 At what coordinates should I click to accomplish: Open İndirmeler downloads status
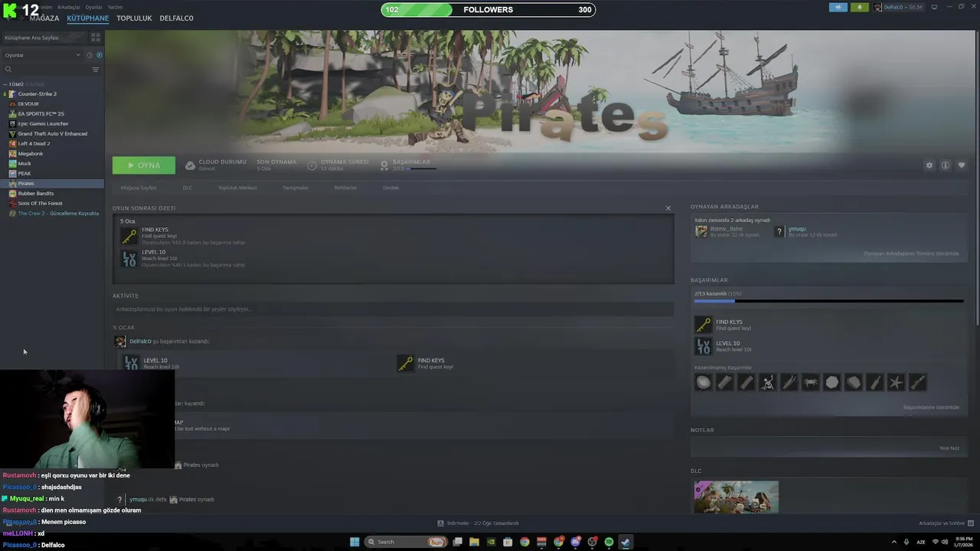[x=479, y=523]
